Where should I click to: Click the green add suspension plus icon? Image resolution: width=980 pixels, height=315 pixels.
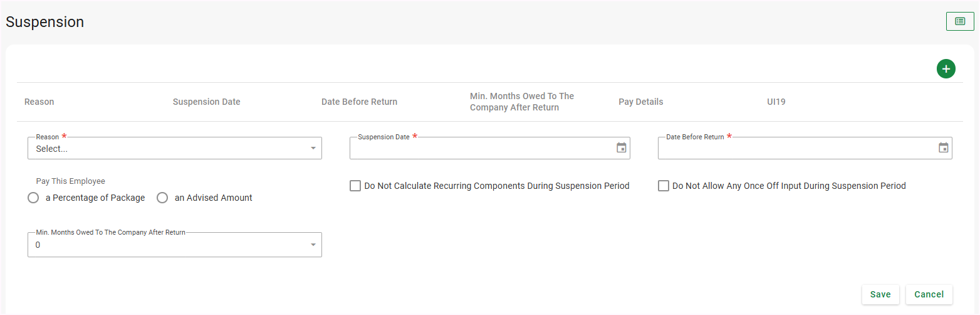(x=946, y=69)
